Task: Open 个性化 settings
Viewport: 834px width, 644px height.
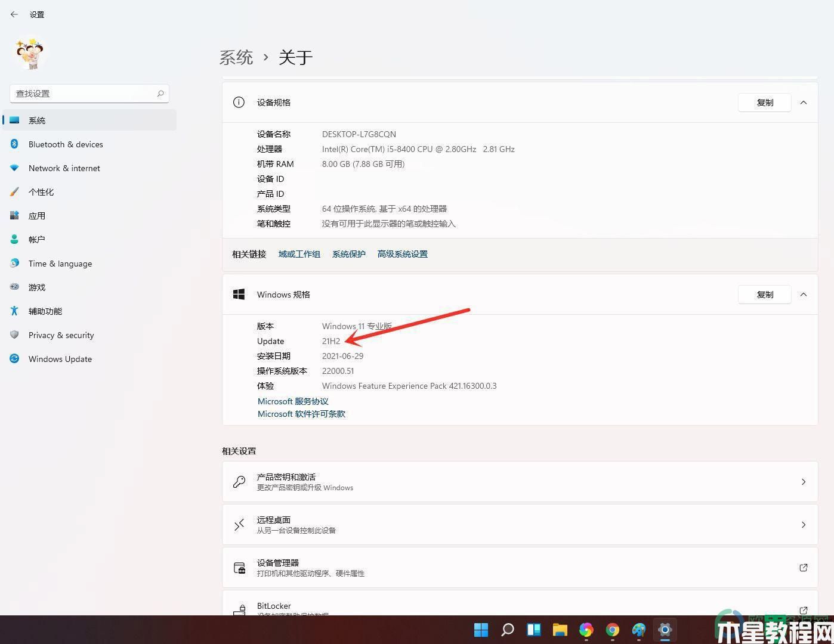Action: point(89,192)
